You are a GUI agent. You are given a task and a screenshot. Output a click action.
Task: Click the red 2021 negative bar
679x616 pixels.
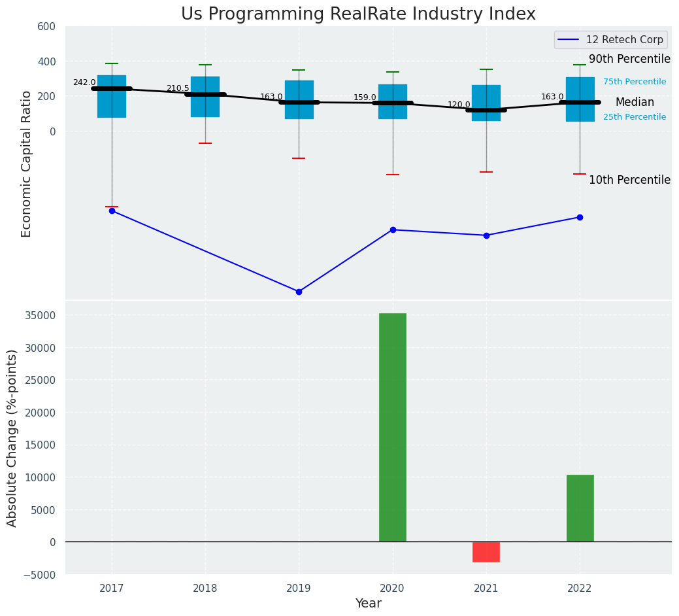point(486,552)
